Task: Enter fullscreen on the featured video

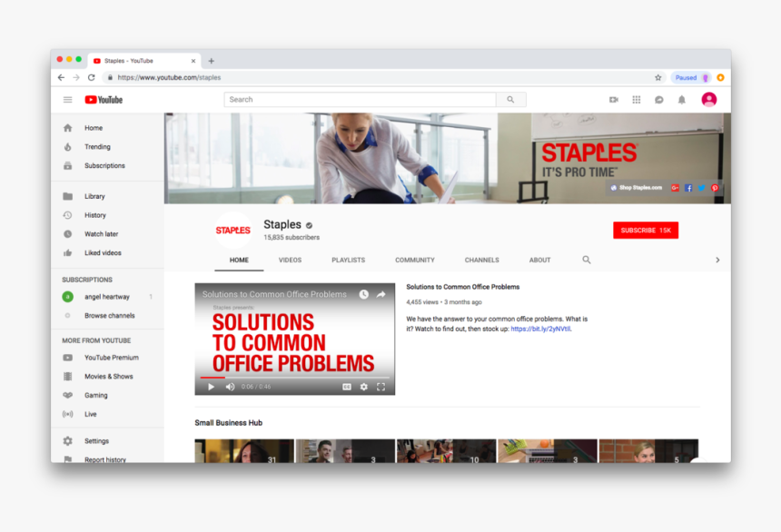Action: (381, 387)
